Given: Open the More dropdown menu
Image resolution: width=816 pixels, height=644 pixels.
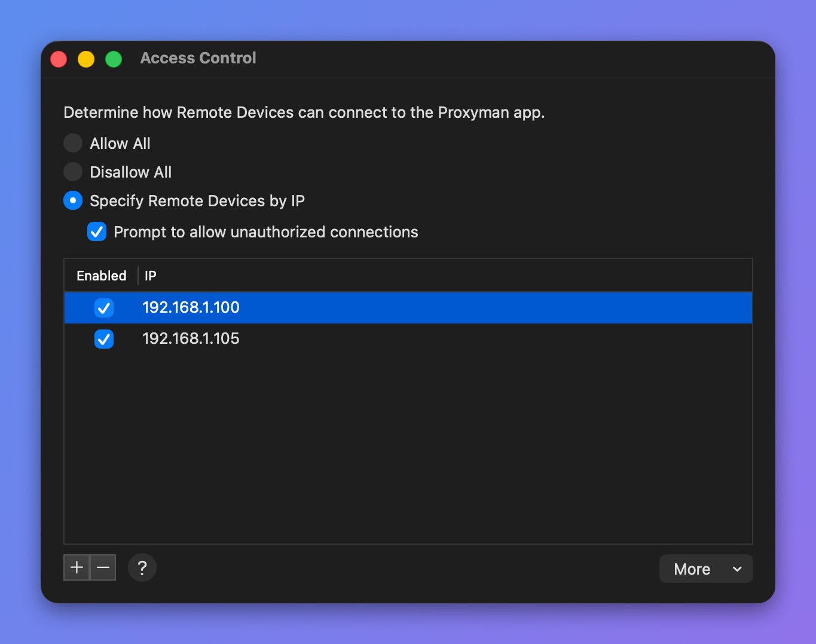Looking at the screenshot, I should point(706,569).
